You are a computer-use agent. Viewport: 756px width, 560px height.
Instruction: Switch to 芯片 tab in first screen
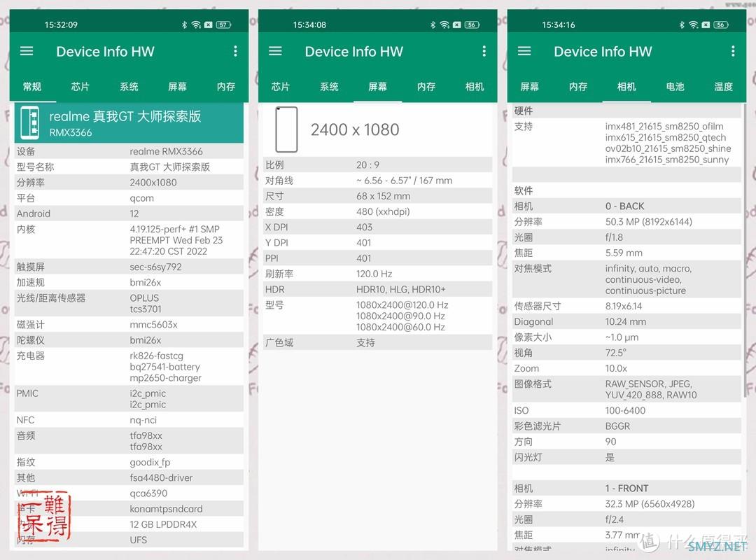(80, 86)
